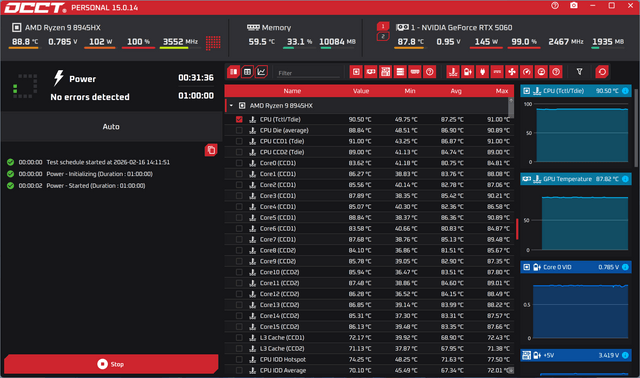
Task: Click the GPU power 145 W readout
Action: point(486,42)
